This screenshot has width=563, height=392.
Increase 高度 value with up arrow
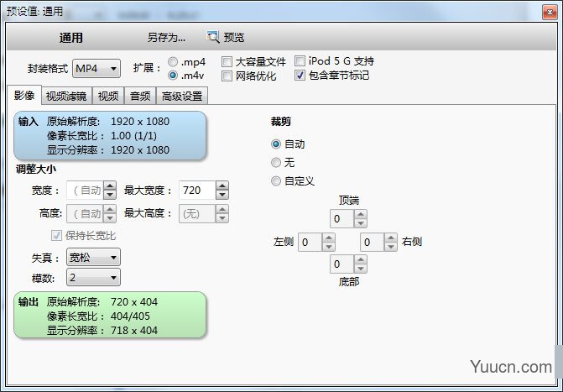pos(110,209)
